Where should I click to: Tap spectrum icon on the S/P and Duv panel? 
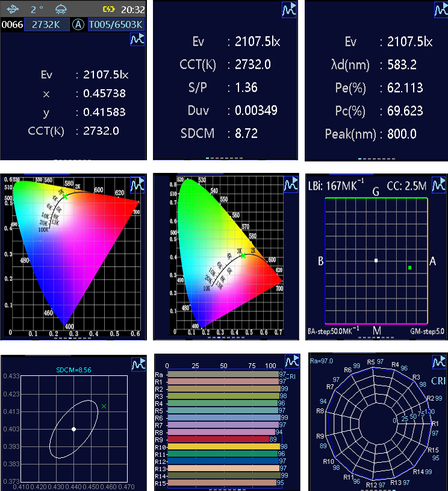pos(290,10)
